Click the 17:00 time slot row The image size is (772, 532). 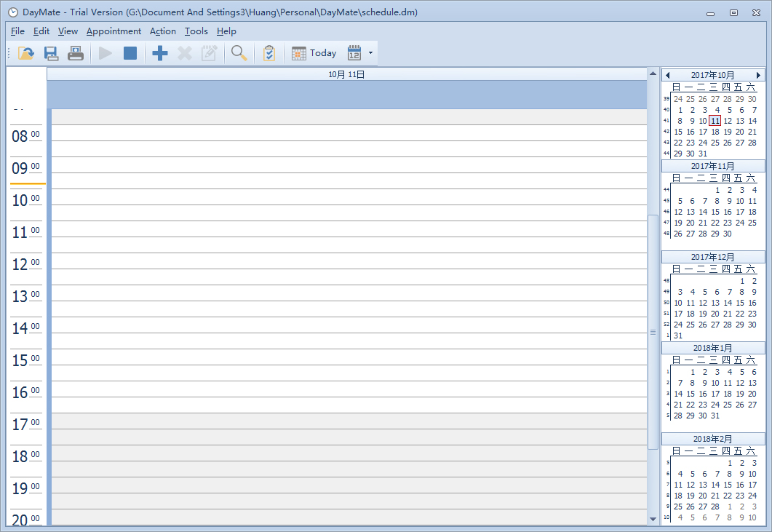click(349, 421)
